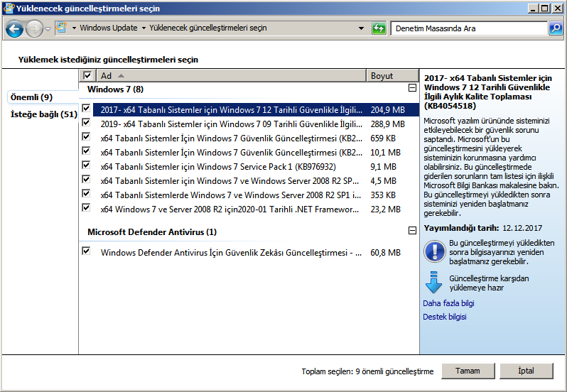Confirm with the Tamam button
This screenshot has height=392, width=567.
point(468,371)
